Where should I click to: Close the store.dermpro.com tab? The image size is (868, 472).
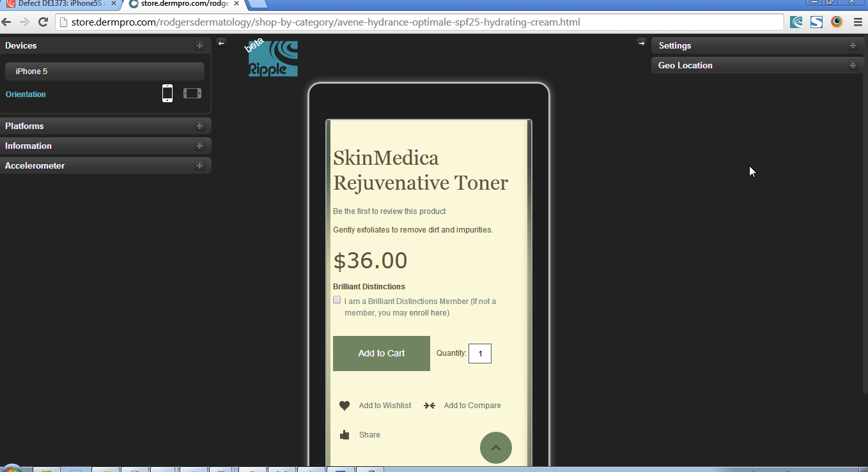pyautogui.click(x=236, y=3)
